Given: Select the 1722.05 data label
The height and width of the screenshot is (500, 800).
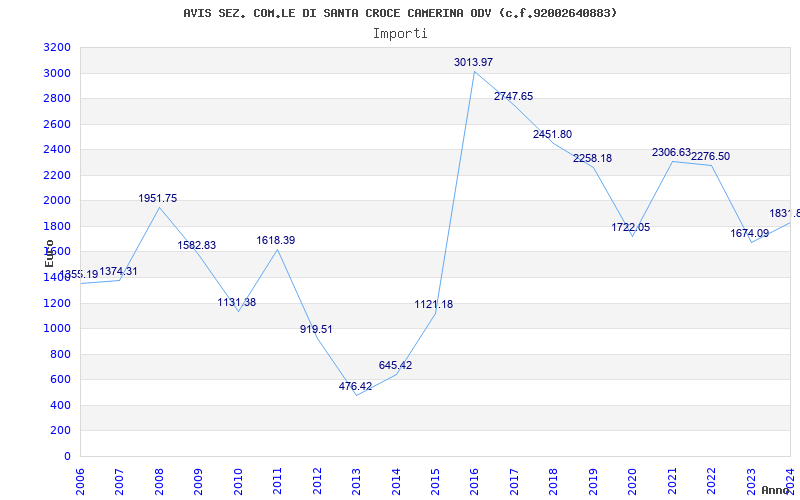Looking at the screenshot, I should pos(631,228).
